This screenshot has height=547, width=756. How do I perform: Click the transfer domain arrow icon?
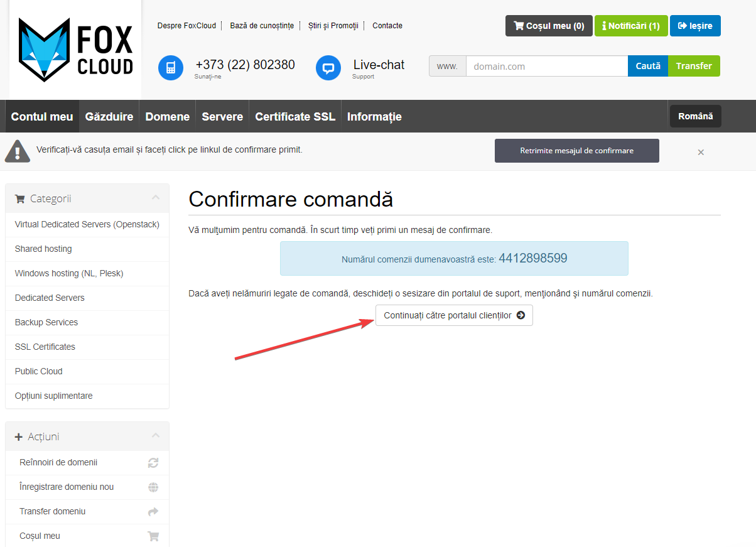click(153, 512)
